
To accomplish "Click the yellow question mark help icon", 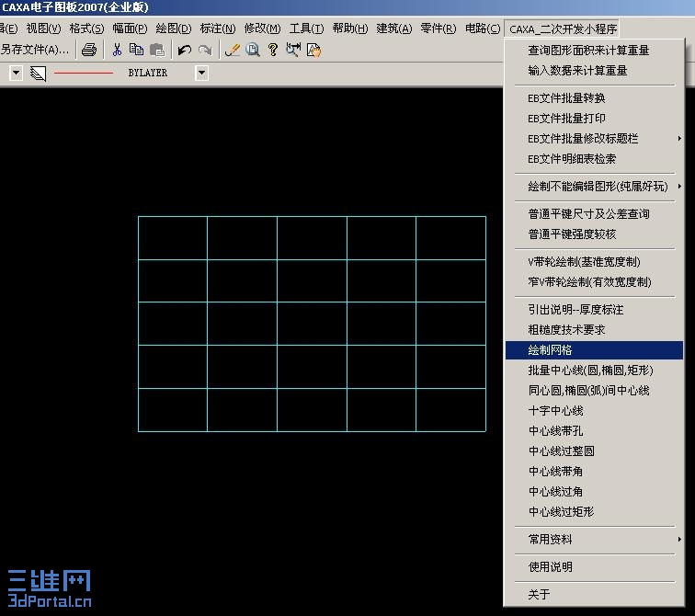I will (x=273, y=50).
